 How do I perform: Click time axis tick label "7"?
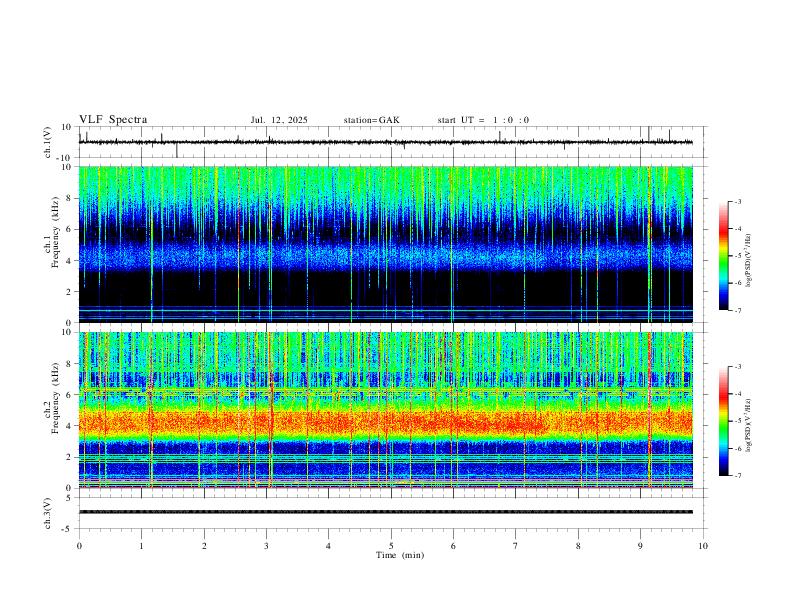click(x=516, y=546)
